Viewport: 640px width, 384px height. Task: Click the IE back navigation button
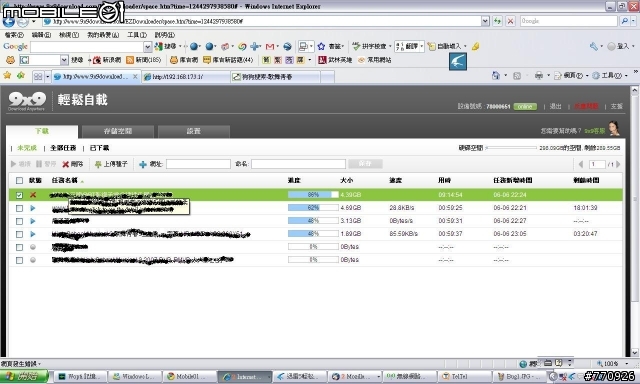pyautogui.click(x=9, y=22)
